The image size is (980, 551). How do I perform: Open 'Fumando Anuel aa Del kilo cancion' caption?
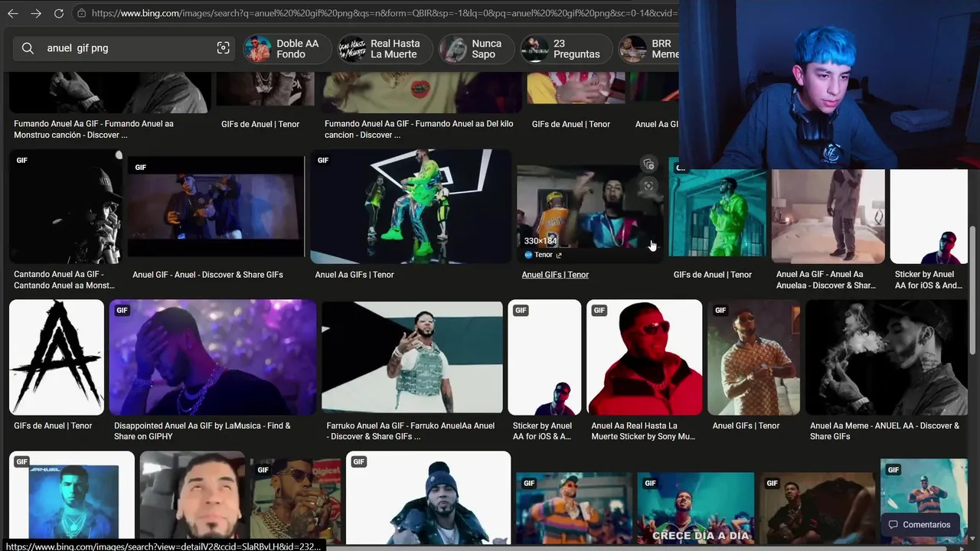point(419,129)
